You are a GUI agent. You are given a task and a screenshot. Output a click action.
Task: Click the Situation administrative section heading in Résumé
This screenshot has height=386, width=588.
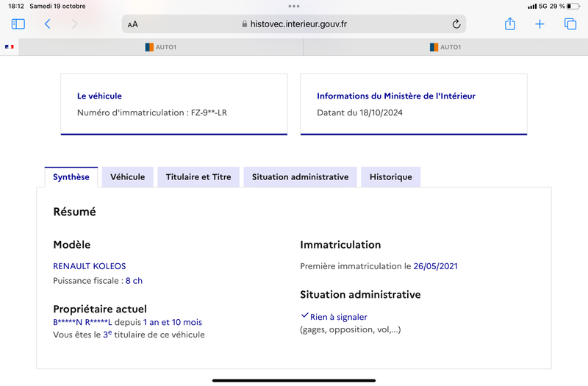pos(360,295)
